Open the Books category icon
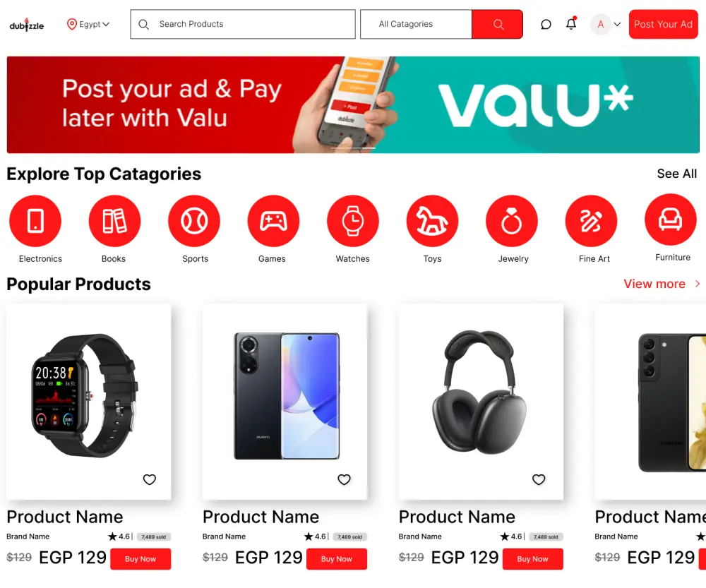Screen dimensions: 706x588 pos(114,221)
